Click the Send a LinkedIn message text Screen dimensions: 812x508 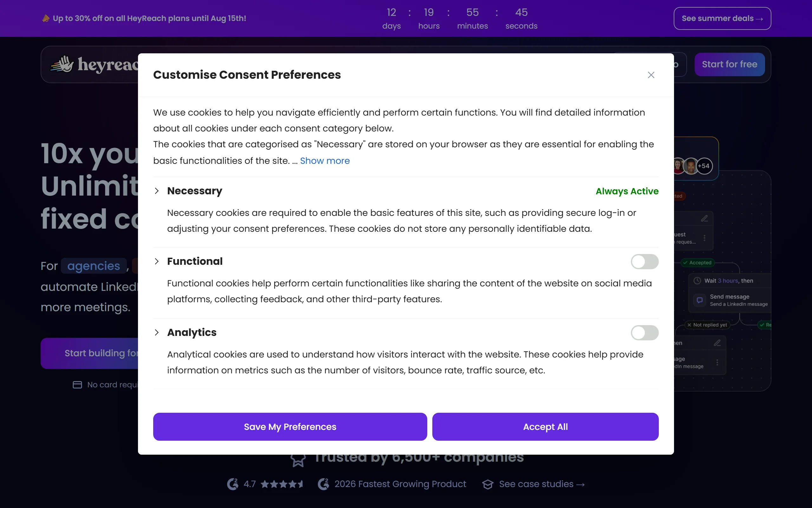tap(738, 304)
